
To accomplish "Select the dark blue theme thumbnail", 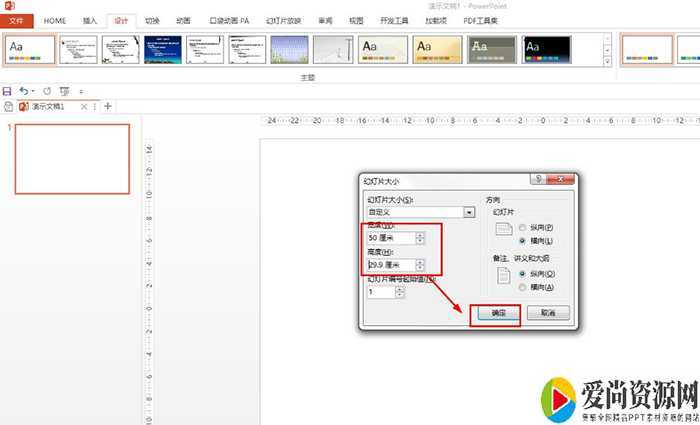I will click(x=163, y=50).
